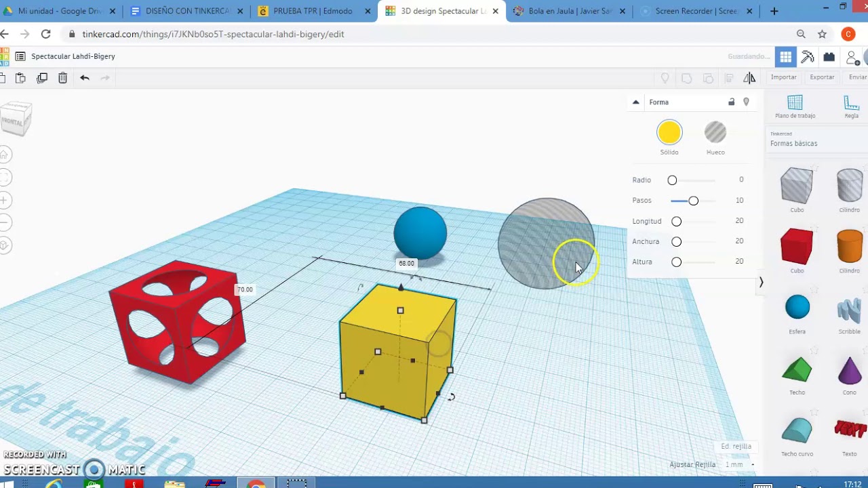Click the duplicate icon in toolbar
Viewport: 868px width, 488px height.
click(42, 78)
